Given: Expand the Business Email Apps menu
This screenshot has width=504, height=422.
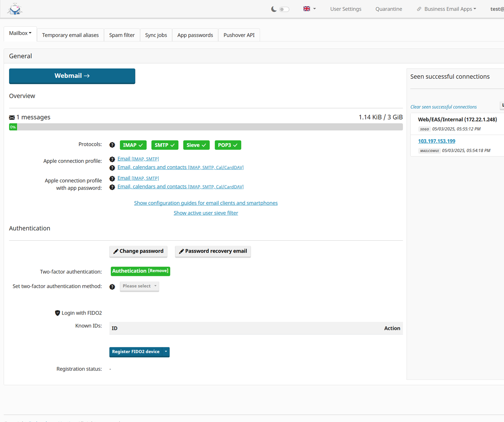Looking at the screenshot, I should [x=450, y=9].
